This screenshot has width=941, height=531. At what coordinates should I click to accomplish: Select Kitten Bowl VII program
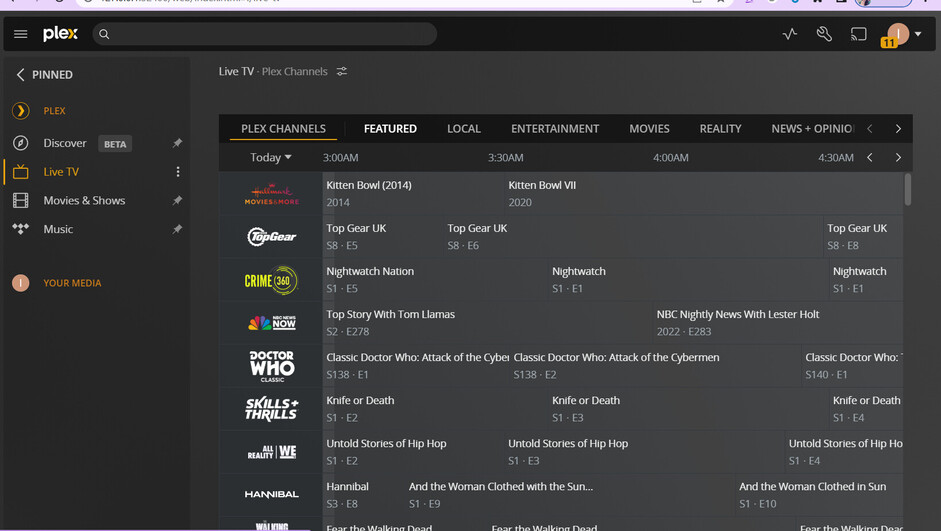(x=704, y=194)
